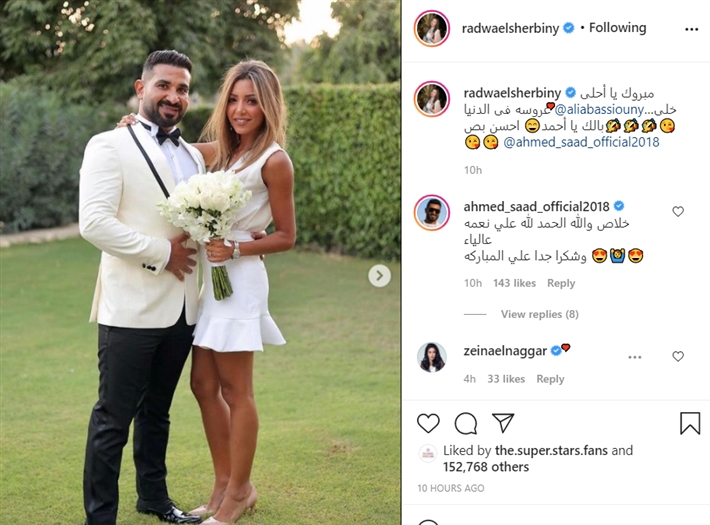This screenshot has height=525, width=710.
Task: Expand View replies (8)
Action: coord(539,314)
